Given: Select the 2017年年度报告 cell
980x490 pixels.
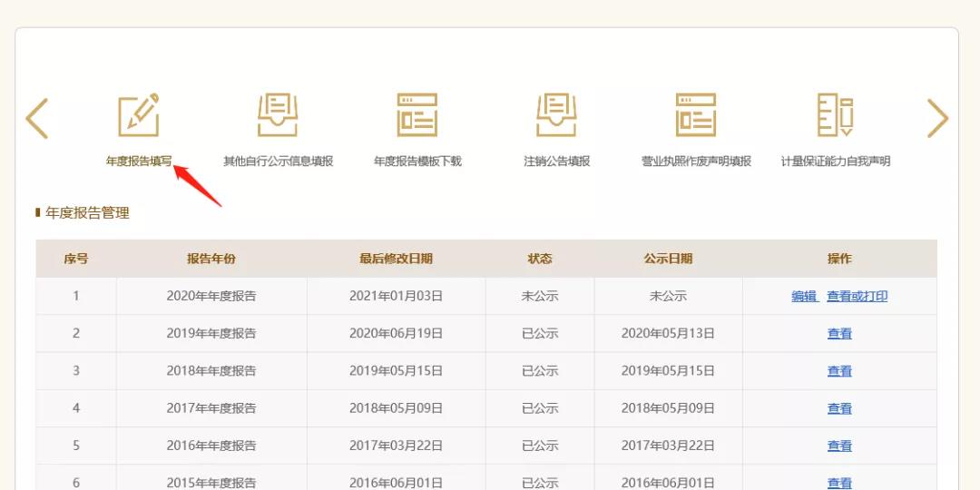Looking at the screenshot, I should 211,408.
